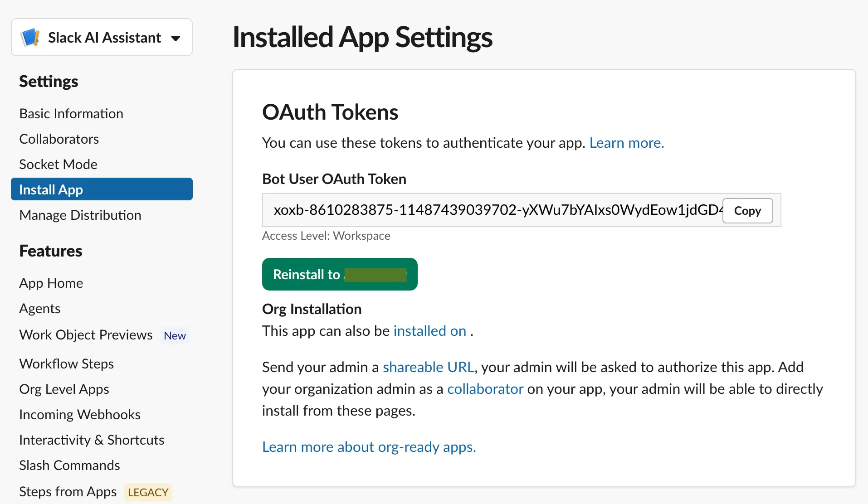Open Basic Information settings

click(x=71, y=113)
